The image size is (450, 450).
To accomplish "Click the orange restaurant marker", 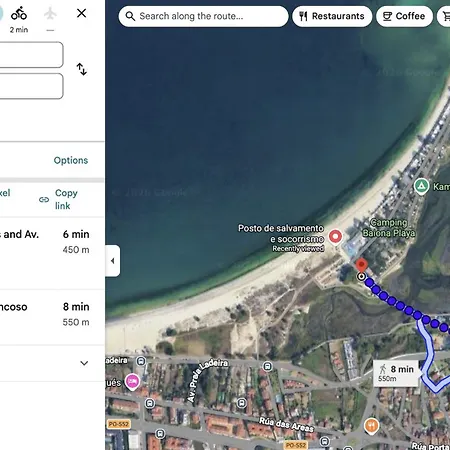I will 371,426.
